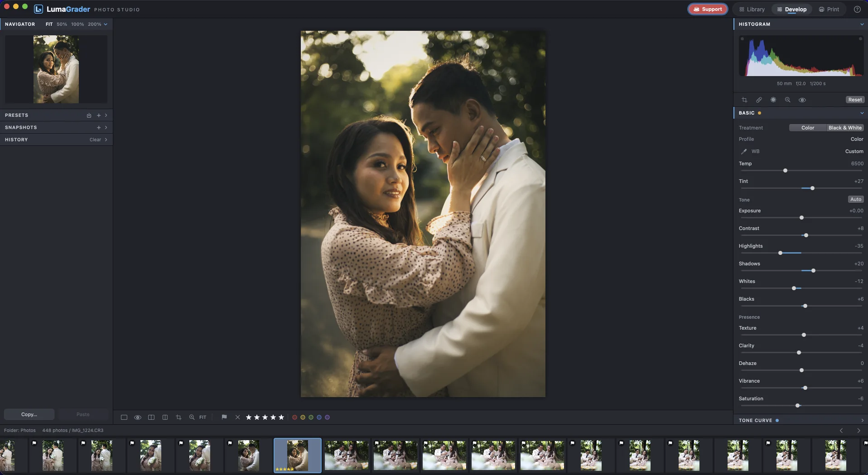
Task: Select Black & White treatment
Action: [x=845, y=128]
